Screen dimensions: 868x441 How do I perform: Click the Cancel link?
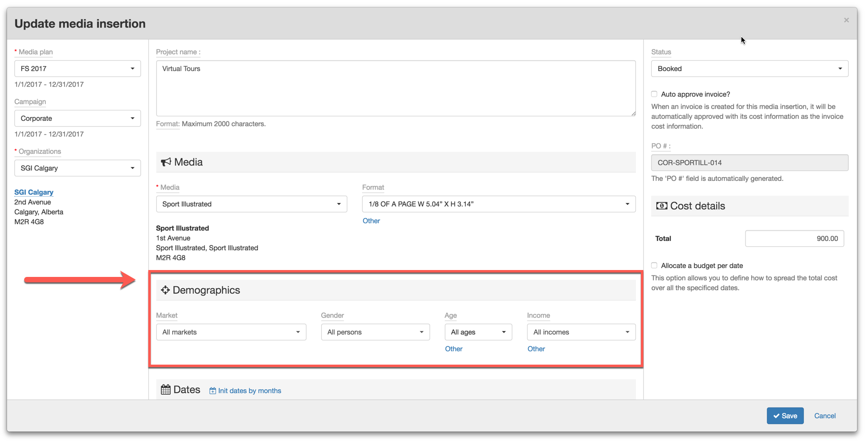click(x=824, y=416)
